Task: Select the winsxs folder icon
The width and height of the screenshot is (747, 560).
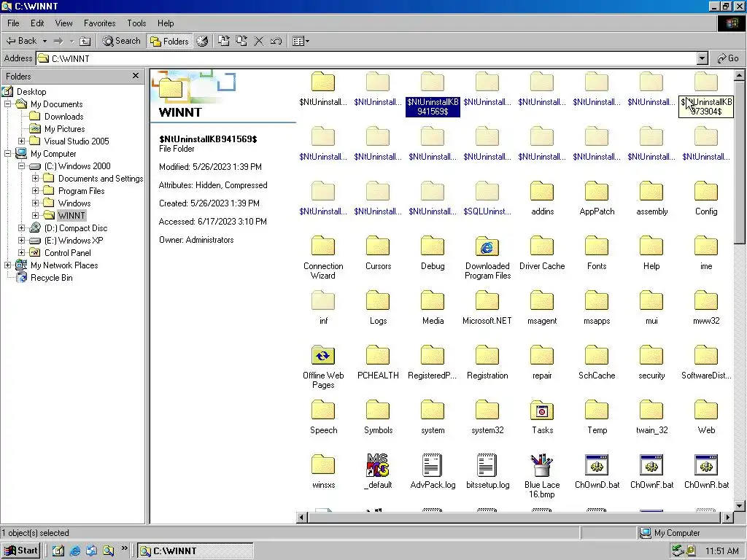Action: click(x=323, y=465)
